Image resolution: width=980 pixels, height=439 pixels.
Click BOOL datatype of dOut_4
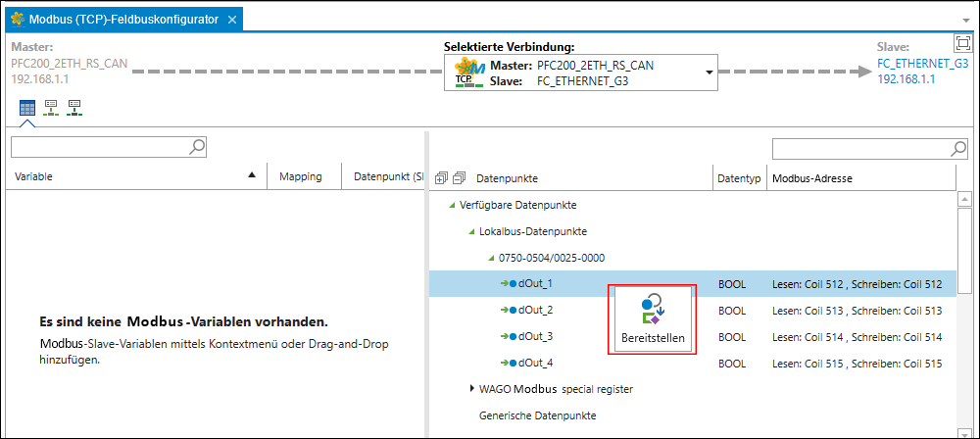coord(732,363)
